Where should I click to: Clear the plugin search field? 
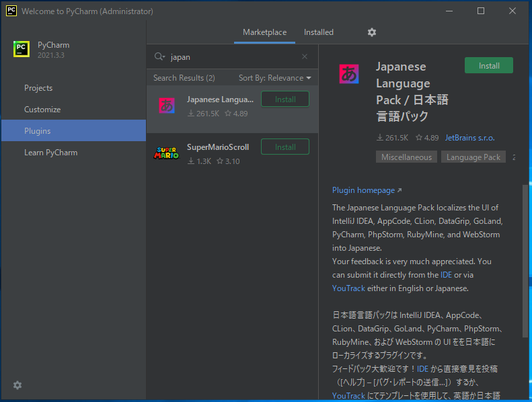pos(305,56)
